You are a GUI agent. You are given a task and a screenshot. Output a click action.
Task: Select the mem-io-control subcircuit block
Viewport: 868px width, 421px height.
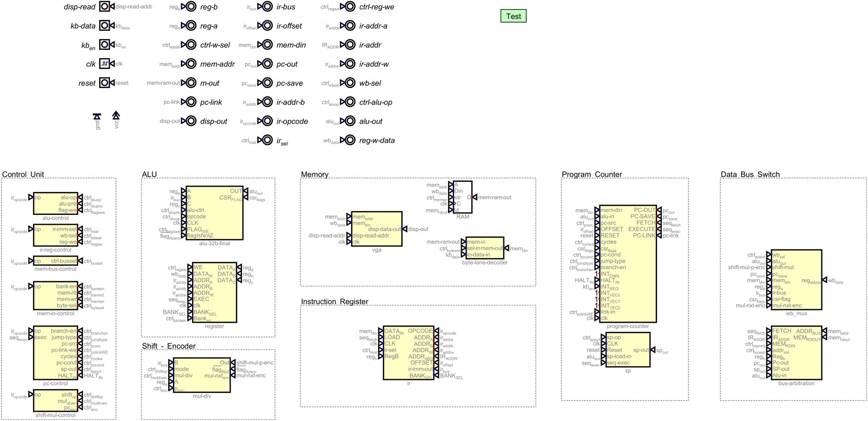[x=55, y=296]
